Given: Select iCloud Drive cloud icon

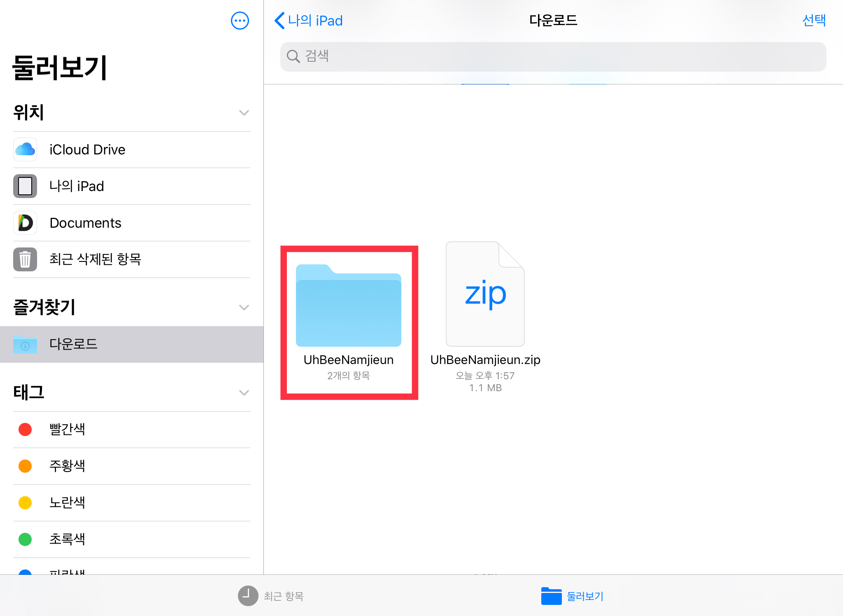Looking at the screenshot, I should (25, 149).
